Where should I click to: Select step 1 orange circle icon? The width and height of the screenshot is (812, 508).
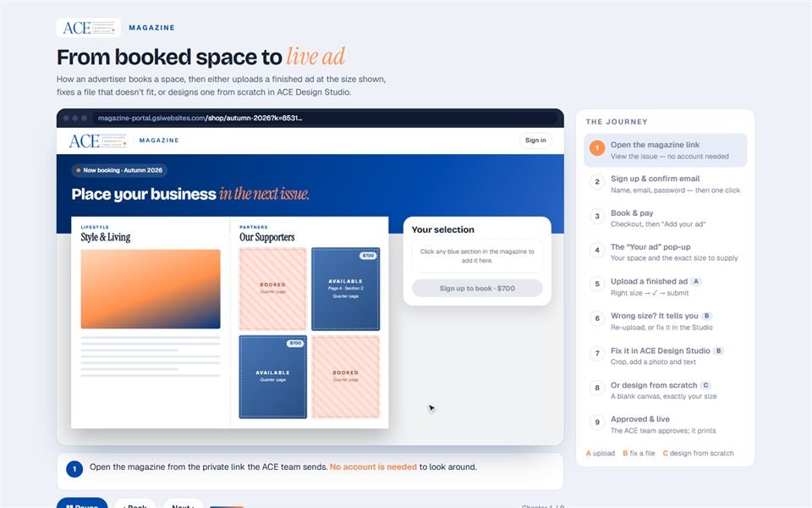(597, 149)
